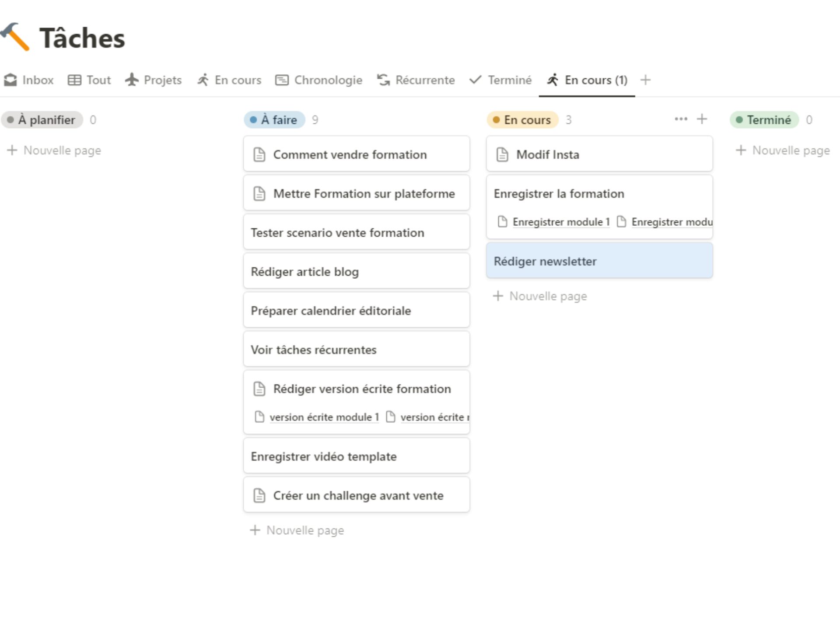
Task: Click the page icon on Comment vendre formation card
Action: pos(260,154)
